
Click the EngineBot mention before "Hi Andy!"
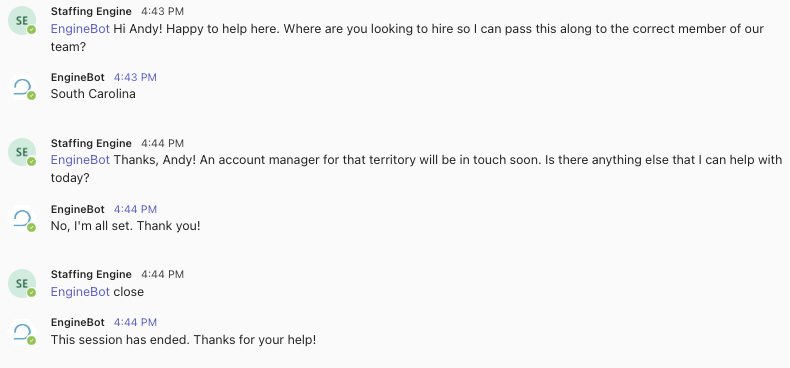coord(80,29)
